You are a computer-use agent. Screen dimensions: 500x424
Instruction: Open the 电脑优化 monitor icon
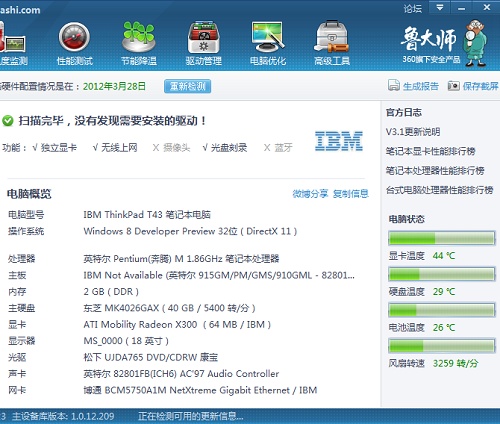(x=268, y=37)
